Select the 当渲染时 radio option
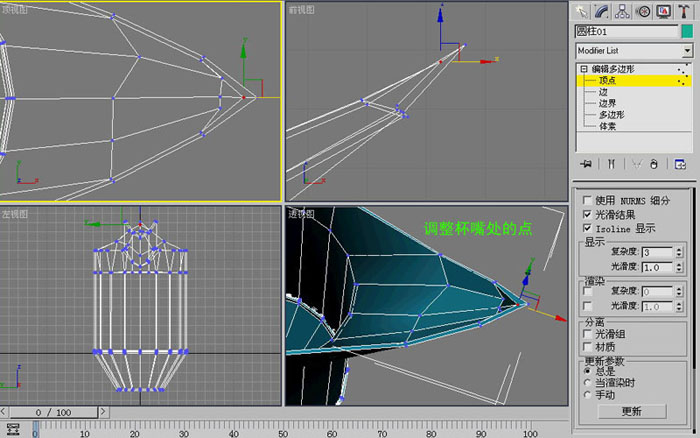The image size is (700, 438). coord(588,382)
